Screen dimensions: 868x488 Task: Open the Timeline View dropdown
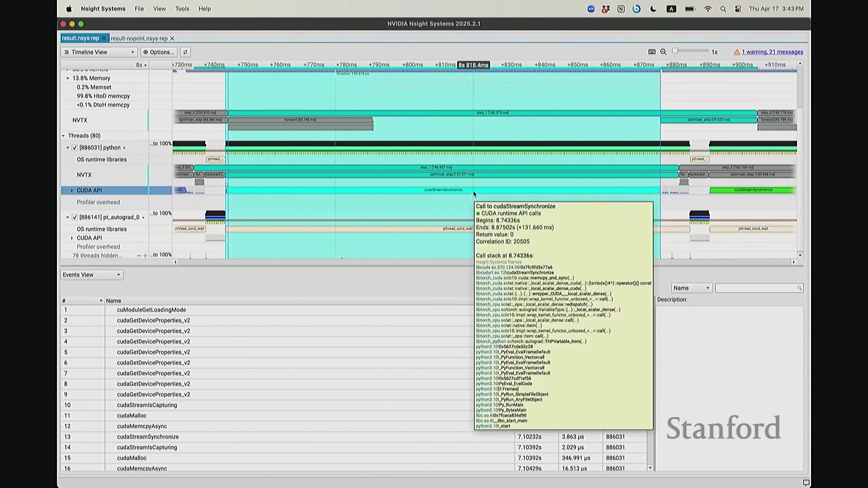tap(99, 52)
